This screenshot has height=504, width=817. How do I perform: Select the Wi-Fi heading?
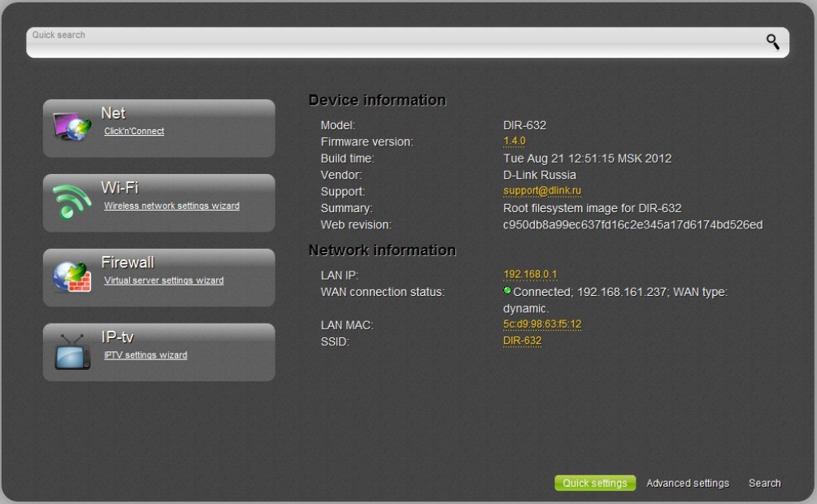120,188
